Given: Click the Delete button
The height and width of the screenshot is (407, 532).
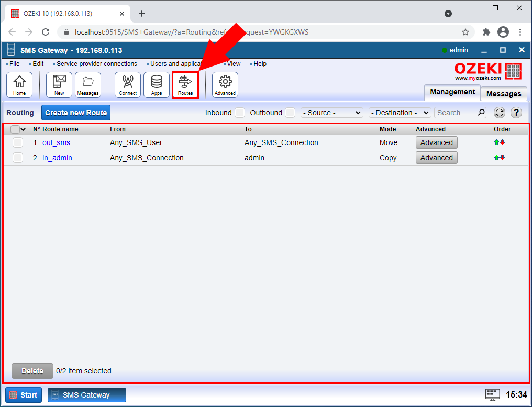Looking at the screenshot, I should [32, 371].
